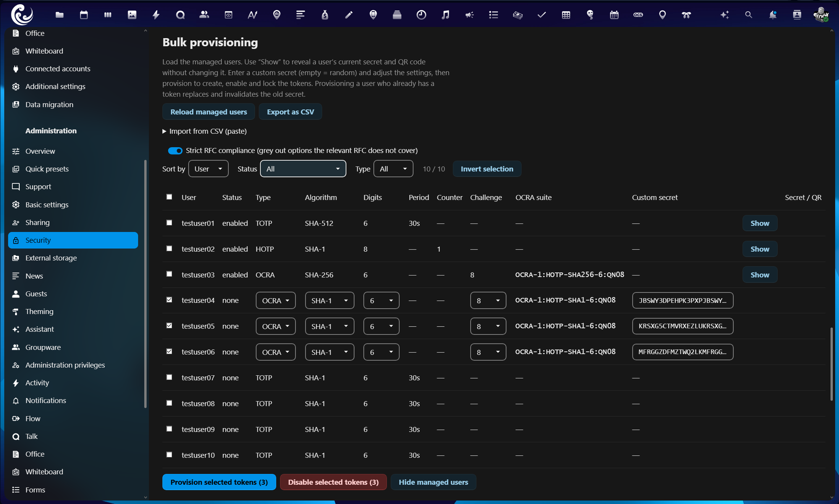The width and height of the screenshot is (839, 504).
Task: Open the Tables grid icon
Action: tap(566, 15)
